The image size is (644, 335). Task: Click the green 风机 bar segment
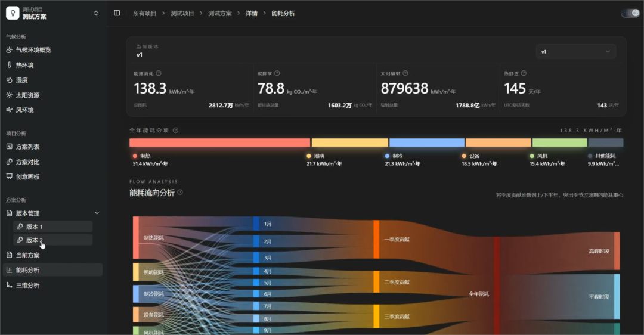[560, 142]
